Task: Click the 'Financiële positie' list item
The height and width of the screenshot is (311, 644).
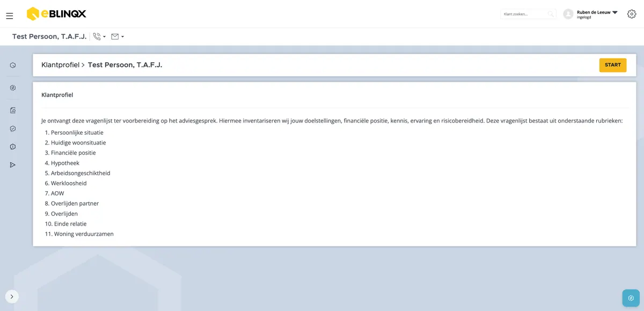Action: click(x=74, y=153)
